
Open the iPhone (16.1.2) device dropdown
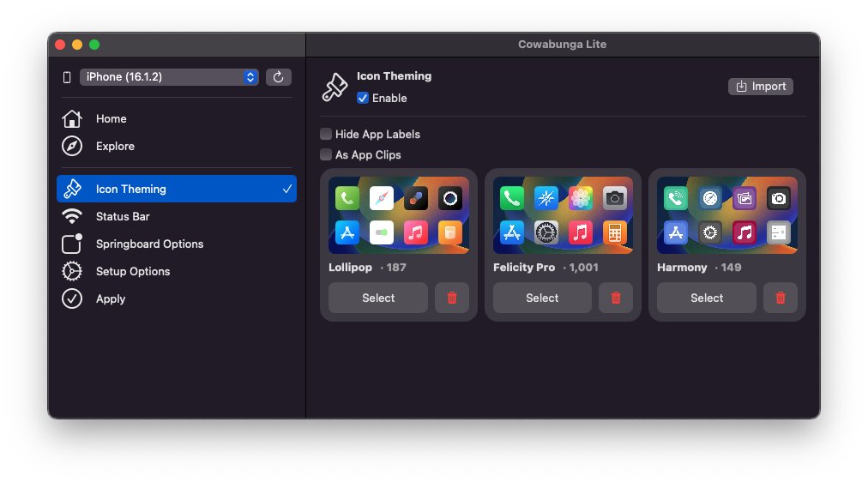pyautogui.click(x=169, y=77)
